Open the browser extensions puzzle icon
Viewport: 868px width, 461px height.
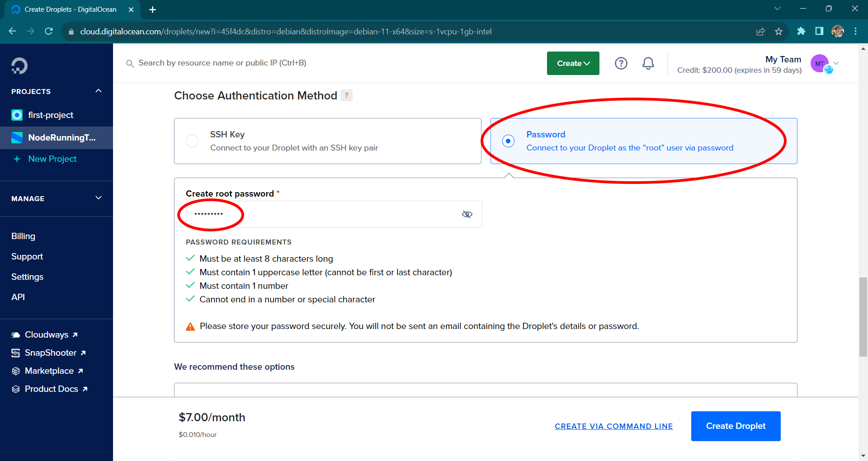[x=801, y=31]
